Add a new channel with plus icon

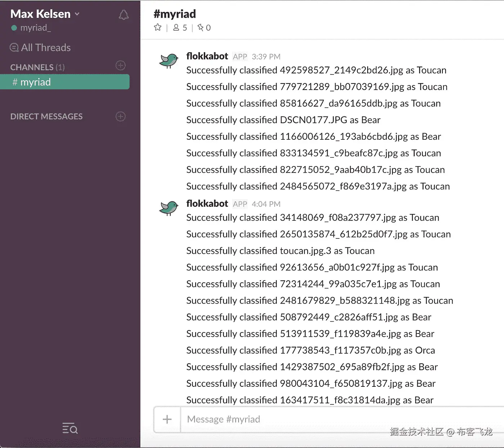[x=121, y=66]
